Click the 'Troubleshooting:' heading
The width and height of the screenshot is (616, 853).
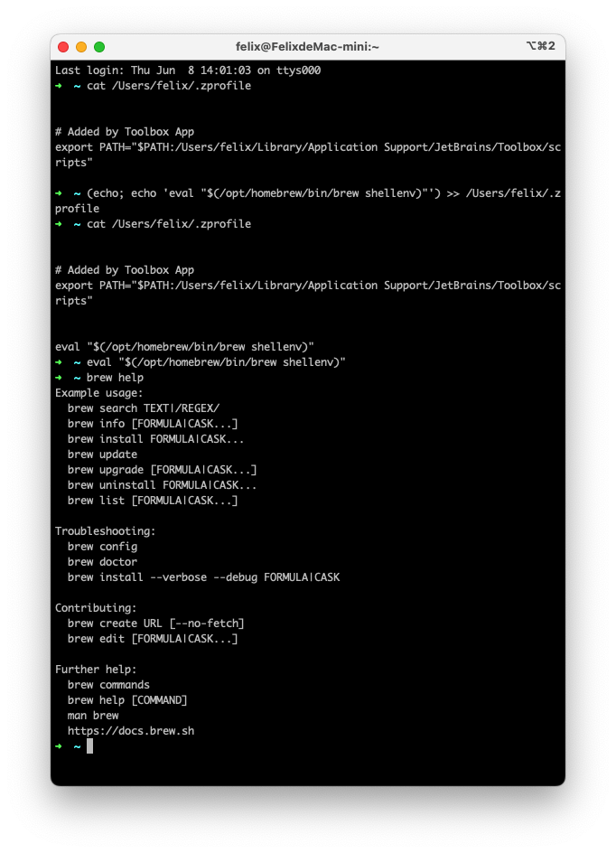pos(106,531)
